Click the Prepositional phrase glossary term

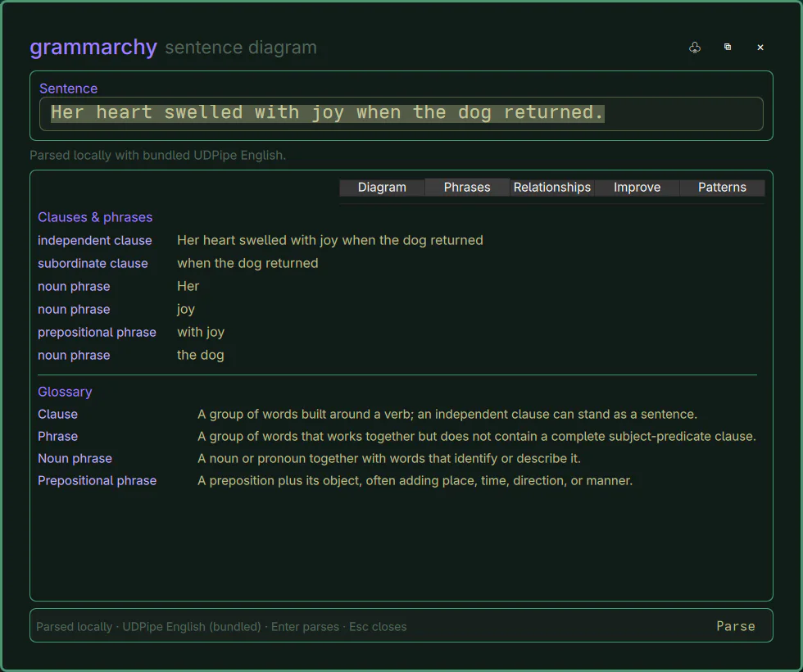(98, 480)
